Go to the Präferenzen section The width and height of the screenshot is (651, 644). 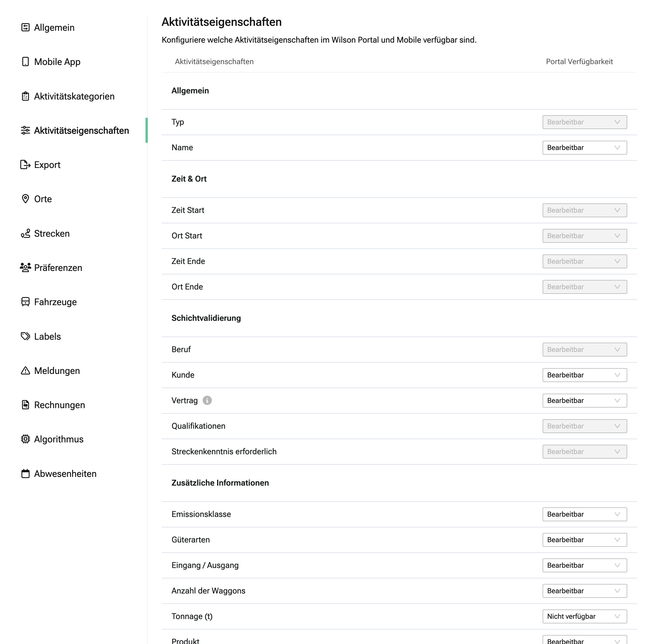pyautogui.click(x=58, y=268)
